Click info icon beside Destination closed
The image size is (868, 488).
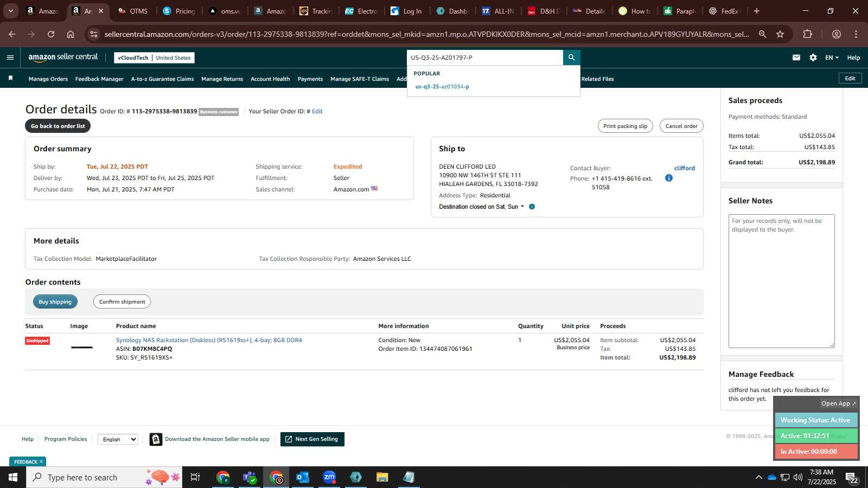(532, 207)
